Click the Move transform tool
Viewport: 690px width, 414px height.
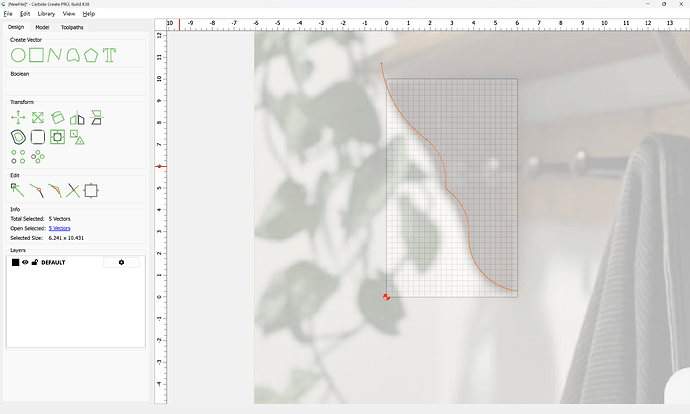pos(18,118)
